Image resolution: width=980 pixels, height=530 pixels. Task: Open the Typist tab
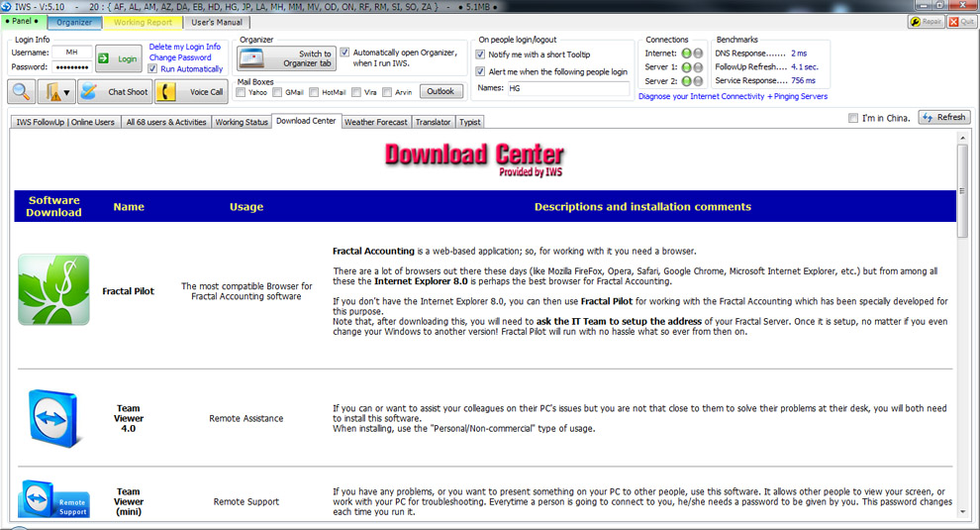(x=470, y=122)
